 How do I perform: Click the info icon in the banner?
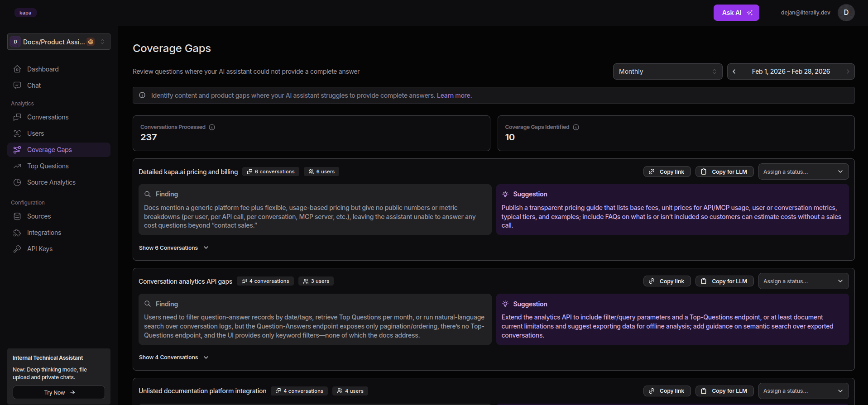pyautogui.click(x=142, y=95)
